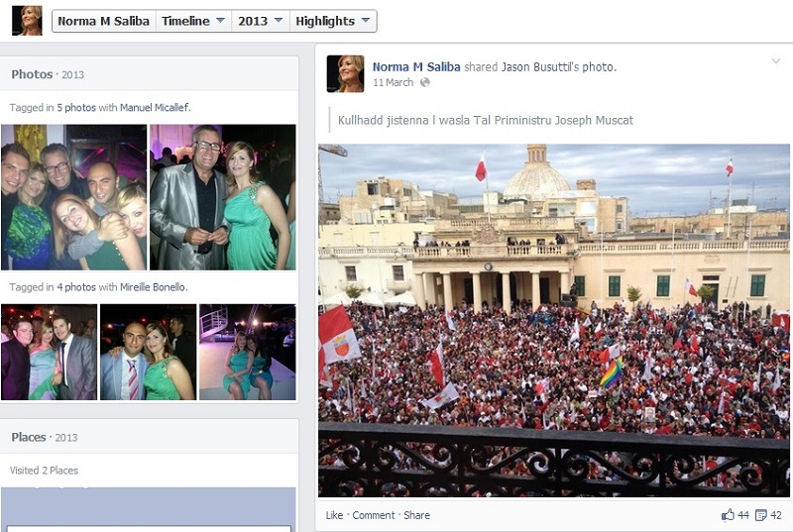Open Jason Busuttil's photo link
The image size is (793, 532).
click(x=558, y=67)
